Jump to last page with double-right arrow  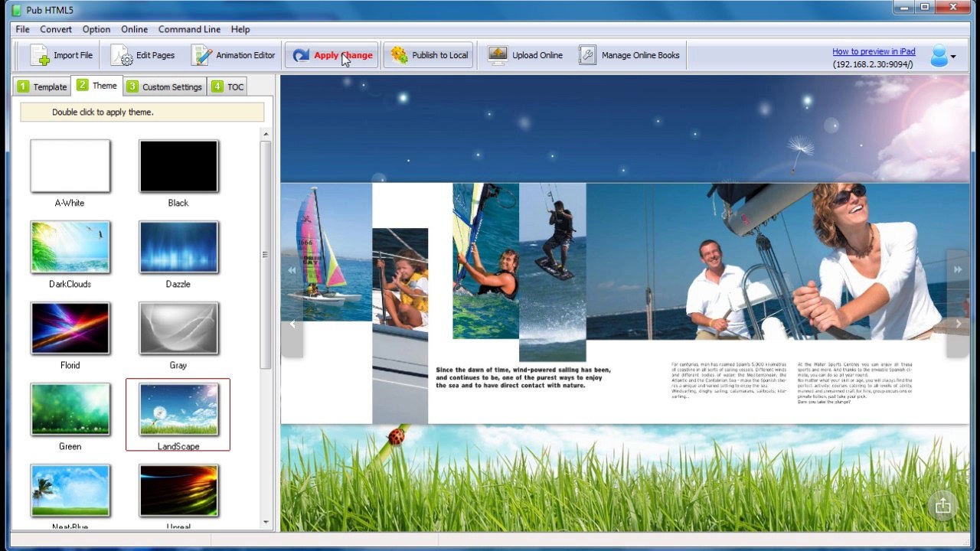click(958, 270)
